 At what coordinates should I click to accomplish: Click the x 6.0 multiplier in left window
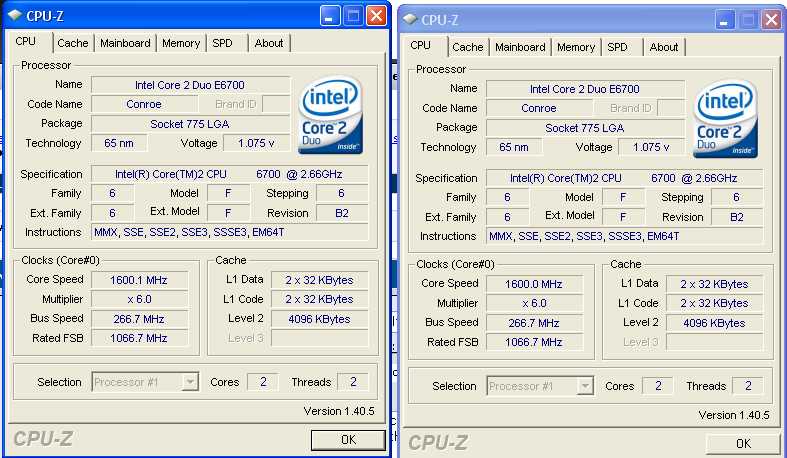[139, 299]
